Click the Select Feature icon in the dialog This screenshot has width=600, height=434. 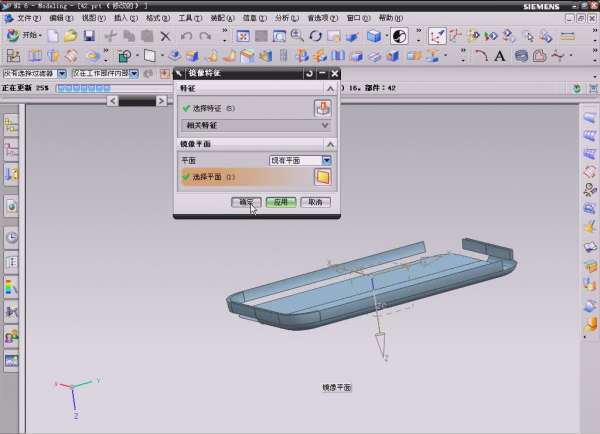coord(322,108)
